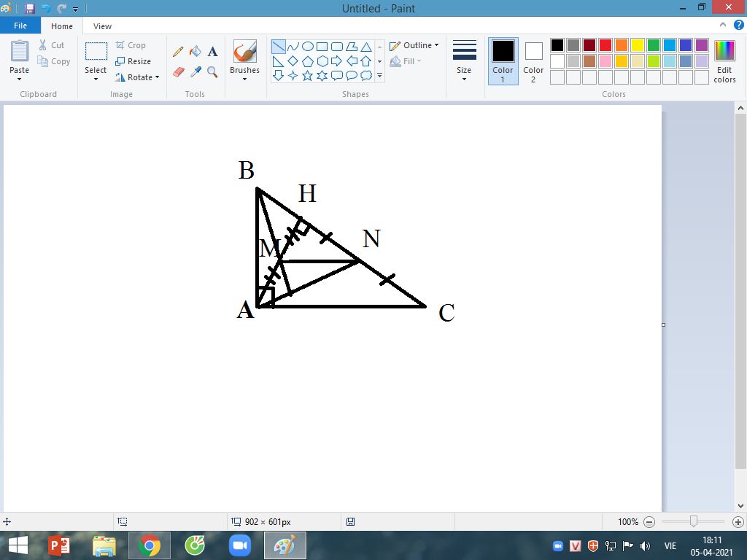
Task: Choose the Four-point star shape
Action: coord(293,75)
